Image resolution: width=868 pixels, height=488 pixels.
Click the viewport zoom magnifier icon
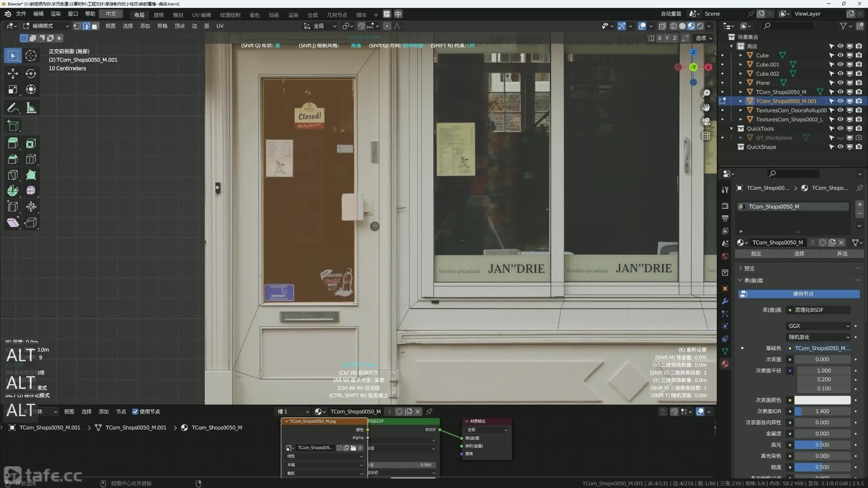coord(706,93)
